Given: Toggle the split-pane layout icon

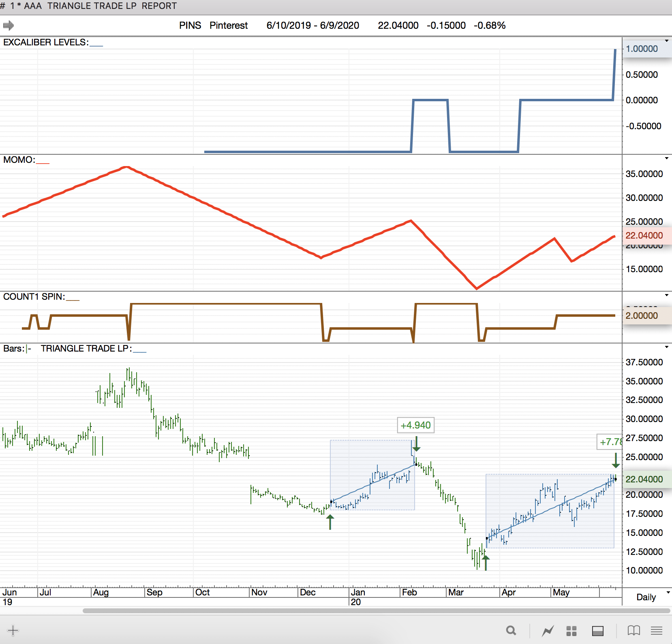Looking at the screenshot, I should (x=597, y=631).
